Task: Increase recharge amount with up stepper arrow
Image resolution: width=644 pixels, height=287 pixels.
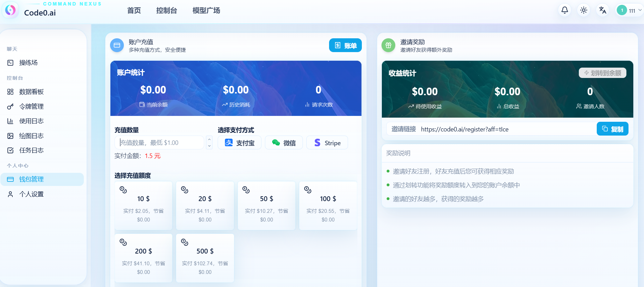Action: 209,139
